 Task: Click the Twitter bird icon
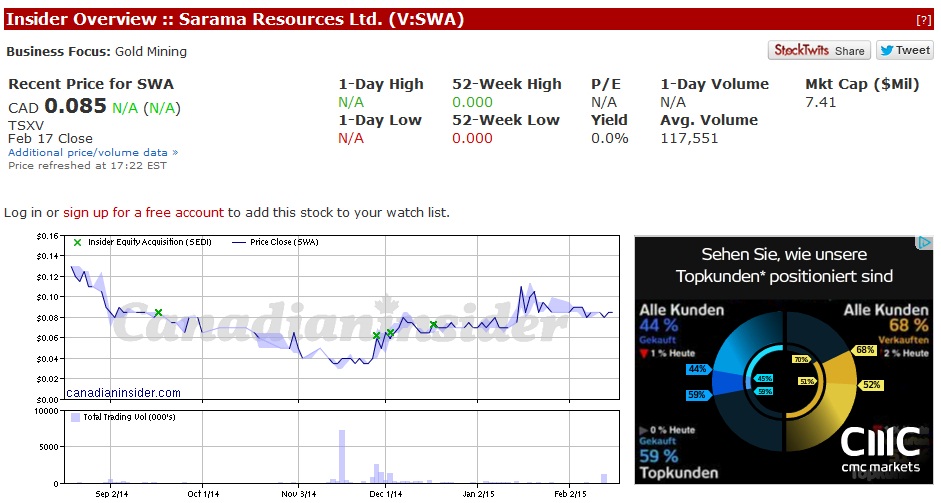click(x=886, y=50)
